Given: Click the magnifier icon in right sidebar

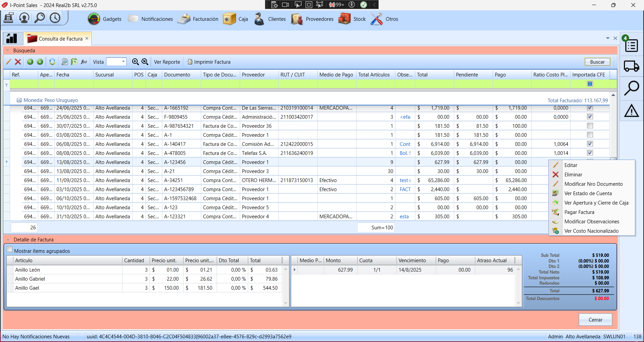Looking at the screenshot, I should point(632,88).
